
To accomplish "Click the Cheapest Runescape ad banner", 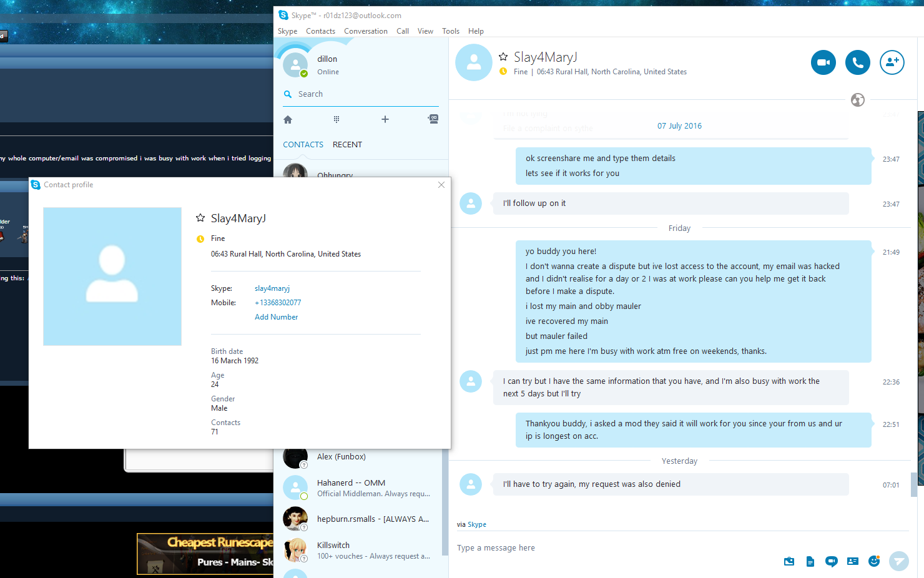I will coord(205,554).
